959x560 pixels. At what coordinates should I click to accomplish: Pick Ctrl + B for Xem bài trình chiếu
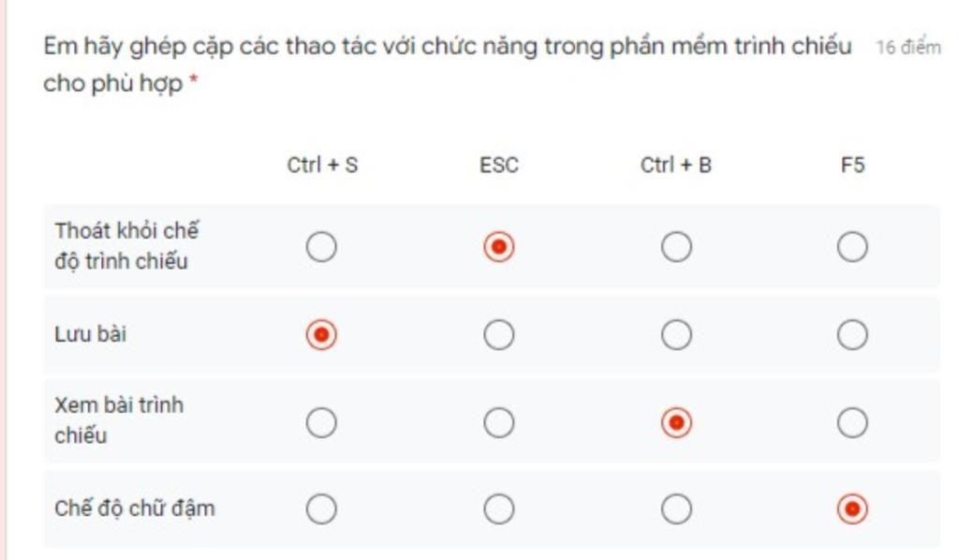coord(676,423)
